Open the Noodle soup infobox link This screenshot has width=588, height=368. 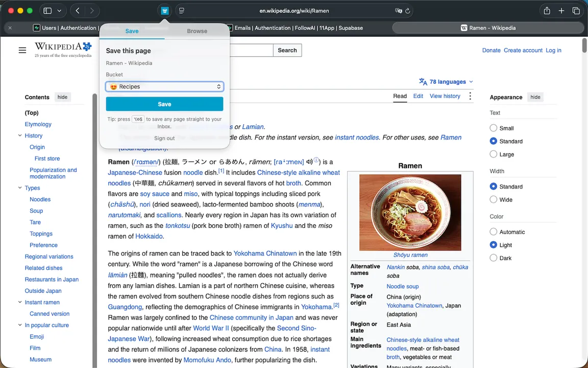tap(403, 286)
